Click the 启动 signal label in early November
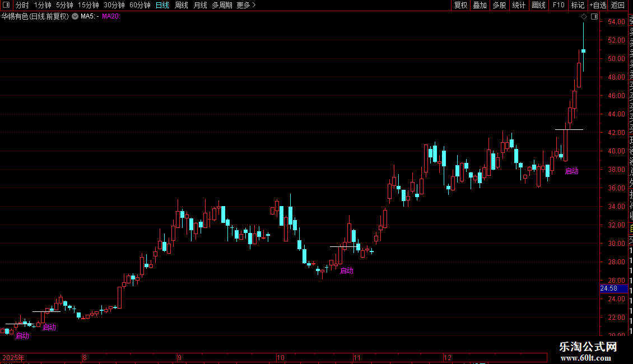Viewport: 633px width, 364px height. pyautogui.click(x=347, y=271)
